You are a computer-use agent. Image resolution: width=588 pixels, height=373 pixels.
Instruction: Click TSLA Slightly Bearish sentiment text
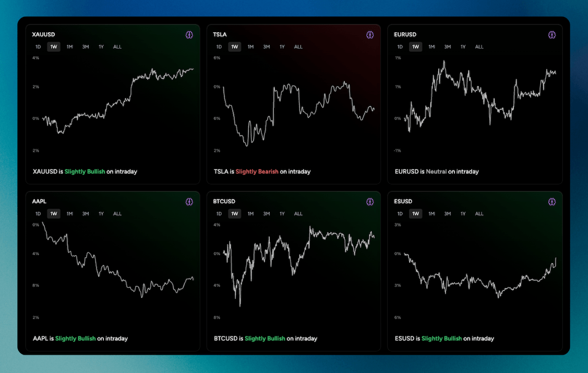[257, 172]
